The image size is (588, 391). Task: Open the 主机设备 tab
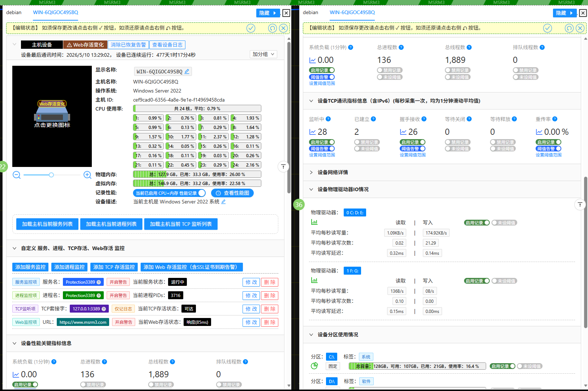pyautogui.click(x=42, y=45)
